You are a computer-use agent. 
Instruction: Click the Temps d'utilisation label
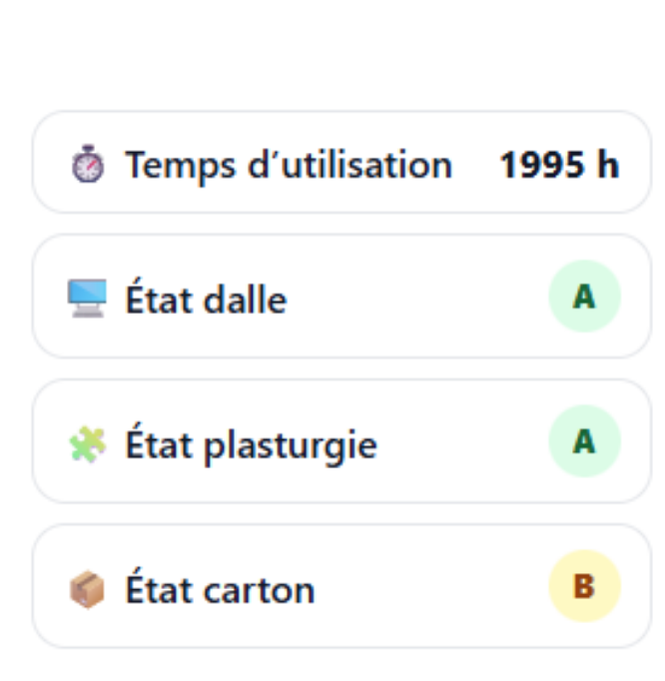point(288,164)
